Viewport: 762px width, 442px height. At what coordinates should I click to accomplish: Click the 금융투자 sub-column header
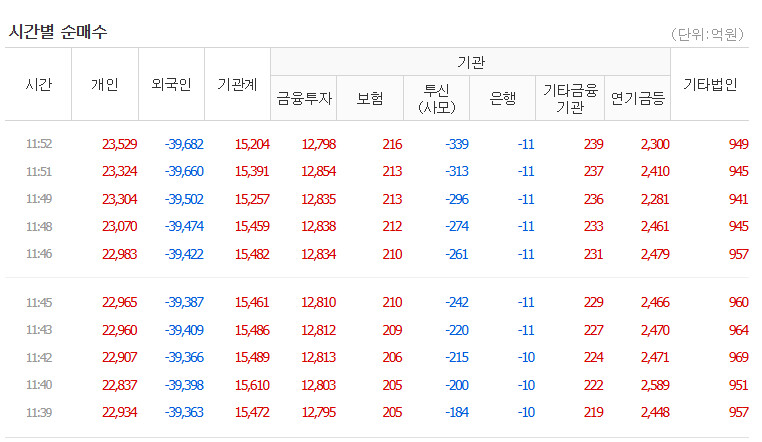(304, 99)
